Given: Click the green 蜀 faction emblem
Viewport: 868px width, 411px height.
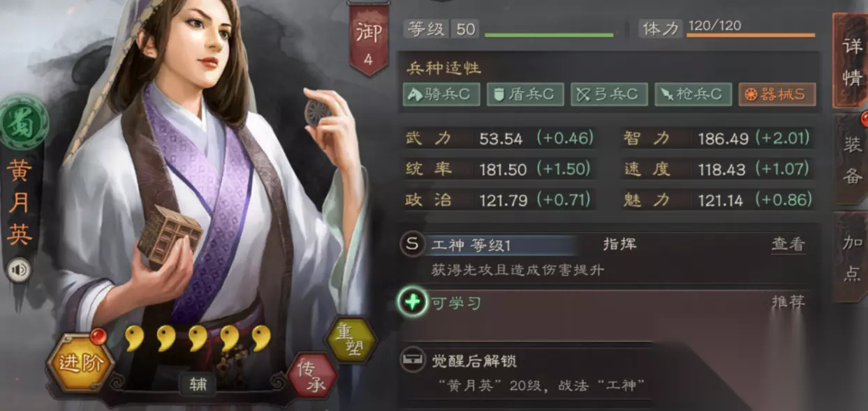Looking at the screenshot, I should [24, 124].
